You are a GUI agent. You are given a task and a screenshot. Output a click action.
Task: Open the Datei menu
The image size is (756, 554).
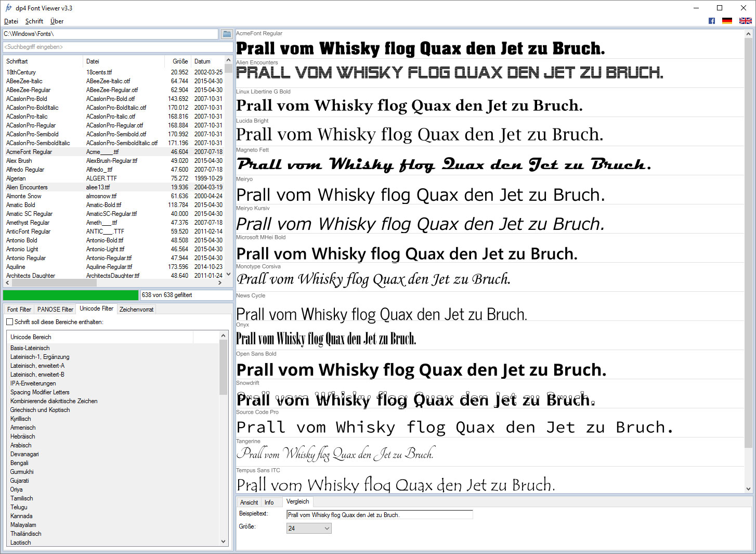(11, 21)
